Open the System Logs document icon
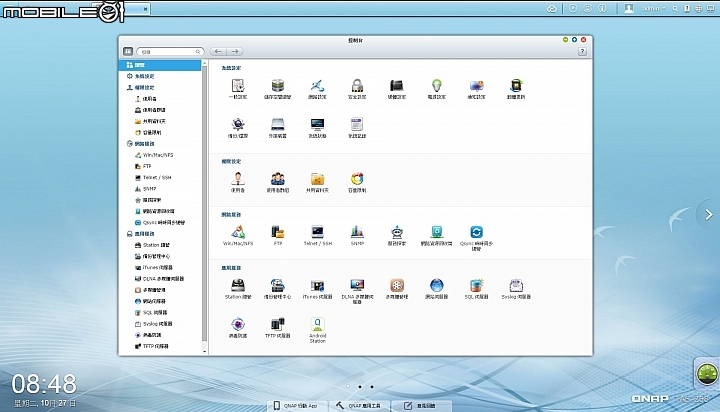 (x=357, y=124)
